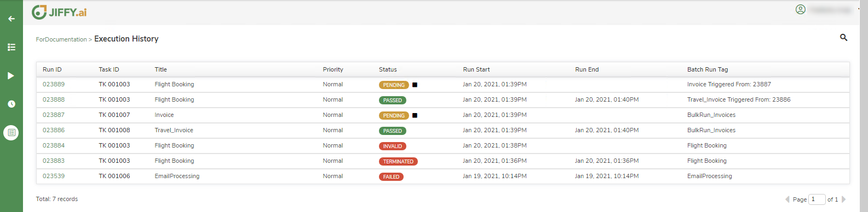Click the Status column header
Viewport: 868px width, 212px height.
point(388,69)
